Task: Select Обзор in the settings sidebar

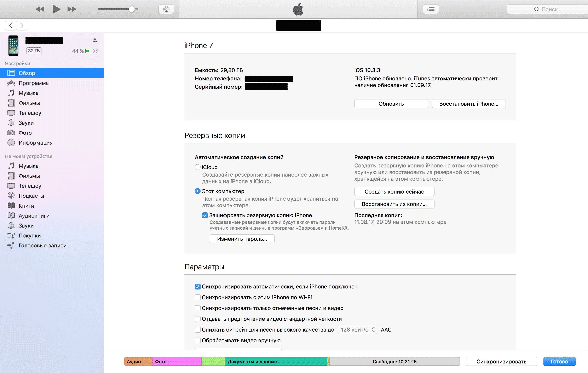Action: coord(52,73)
